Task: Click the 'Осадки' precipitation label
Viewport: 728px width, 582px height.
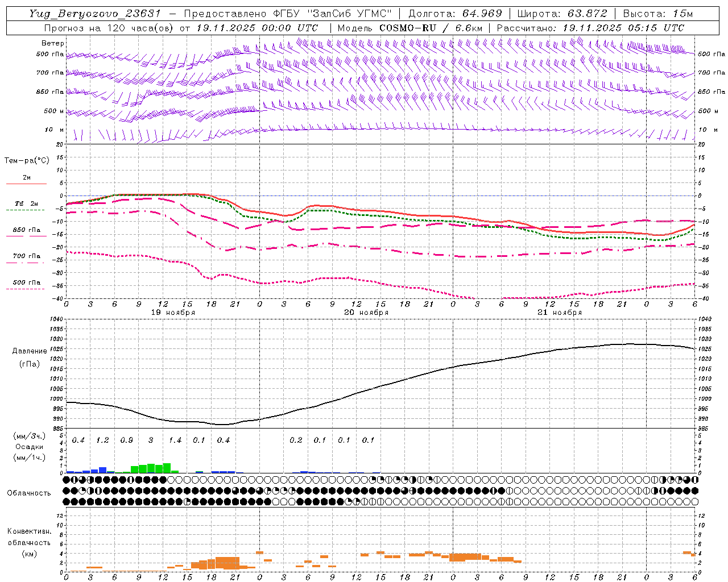Action: (x=29, y=447)
